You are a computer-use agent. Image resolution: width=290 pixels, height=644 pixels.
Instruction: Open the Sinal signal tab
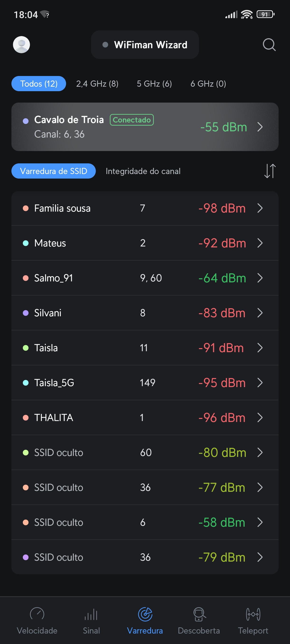pyautogui.click(x=91, y=620)
